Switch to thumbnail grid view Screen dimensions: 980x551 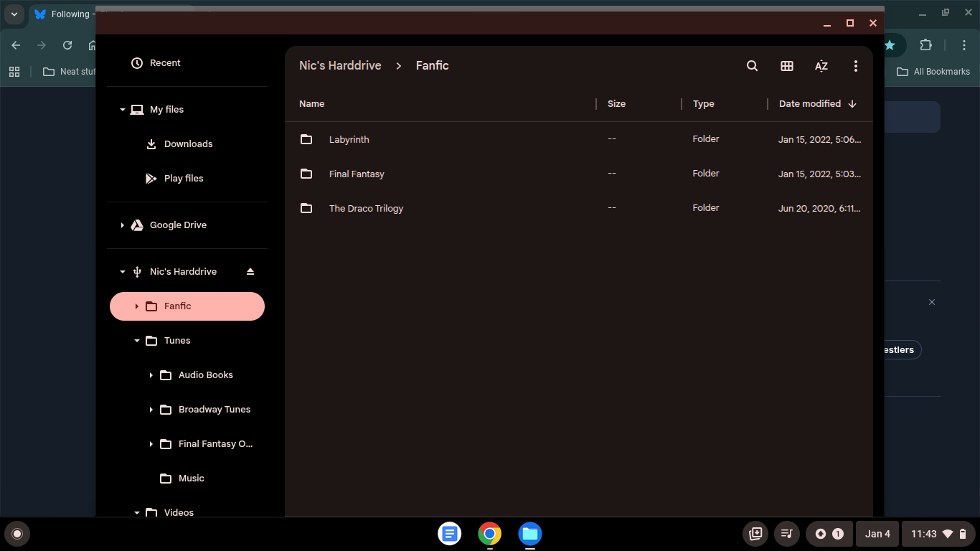tap(787, 66)
